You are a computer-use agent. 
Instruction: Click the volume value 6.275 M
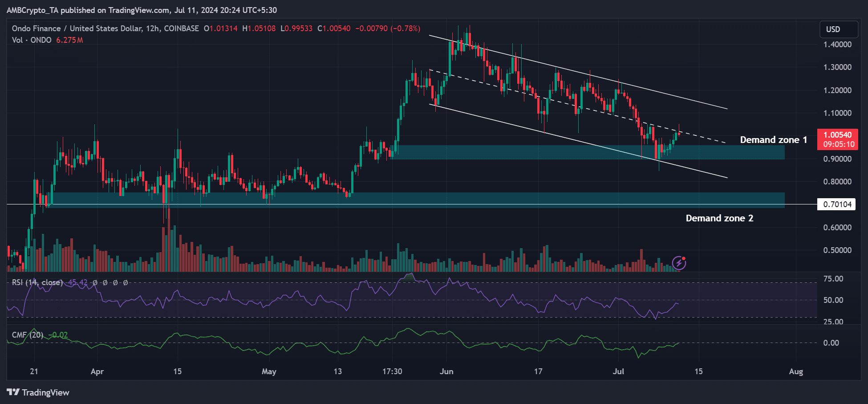pos(69,40)
